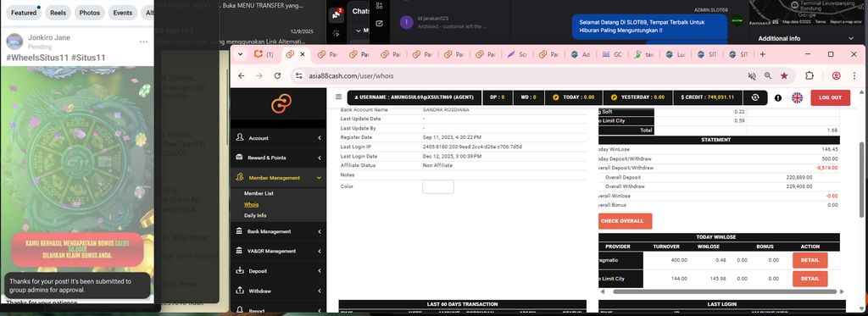868x316 pixels.
Task: Switch to the Photos tab in Facebook
Action: pos(90,13)
